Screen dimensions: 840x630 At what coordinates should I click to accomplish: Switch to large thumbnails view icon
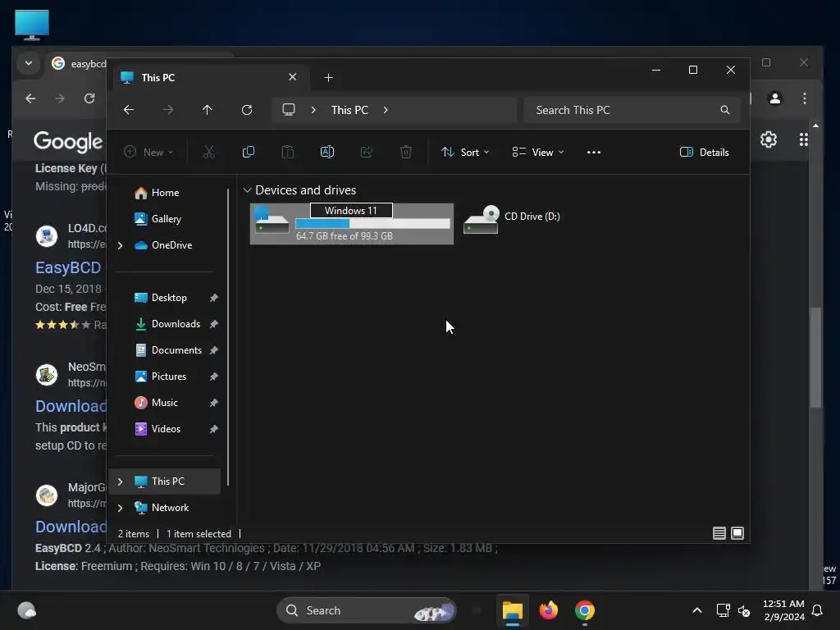pos(737,533)
